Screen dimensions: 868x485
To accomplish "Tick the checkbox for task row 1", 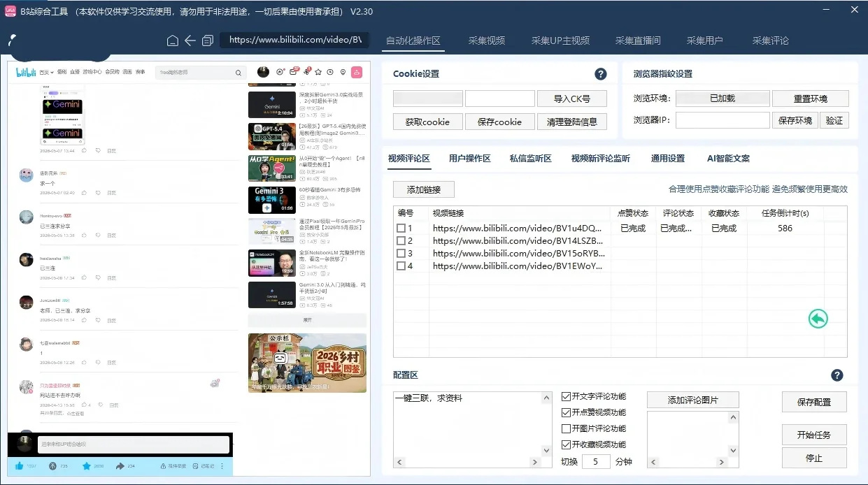I will click(x=401, y=228).
